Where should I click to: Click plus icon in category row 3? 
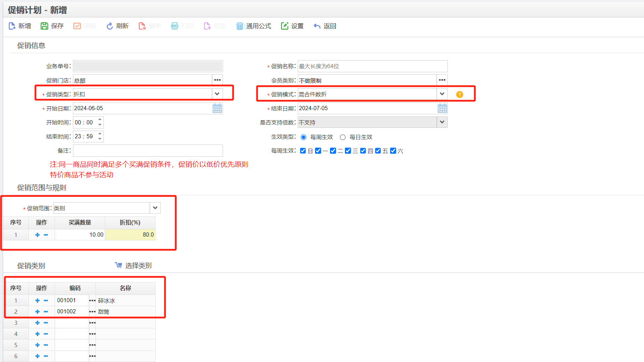click(x=38, y=323)
